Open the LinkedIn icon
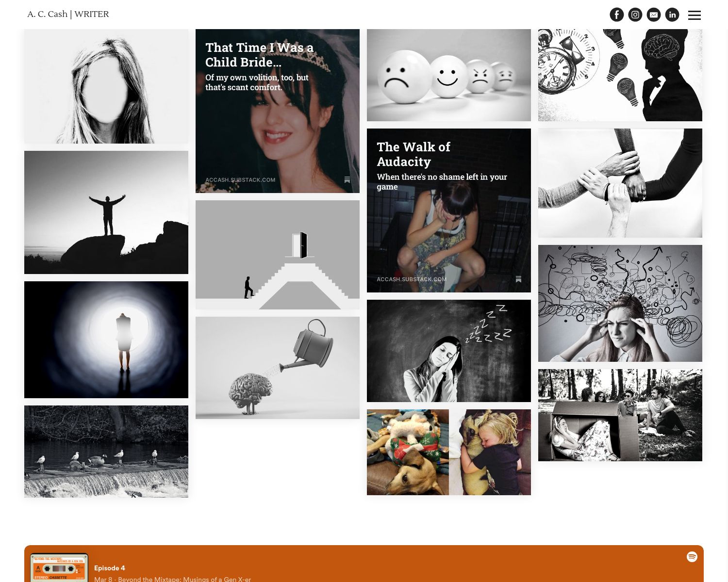 pyautogui.click(x=672, y=15)
